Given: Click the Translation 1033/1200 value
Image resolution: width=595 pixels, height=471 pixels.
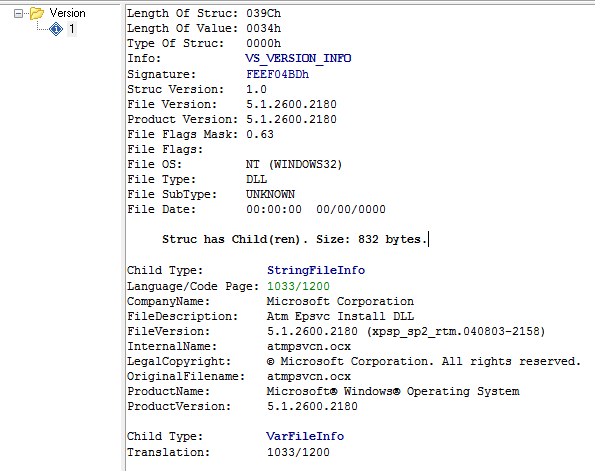Looking at the screenshot, I should coord(298,452).
